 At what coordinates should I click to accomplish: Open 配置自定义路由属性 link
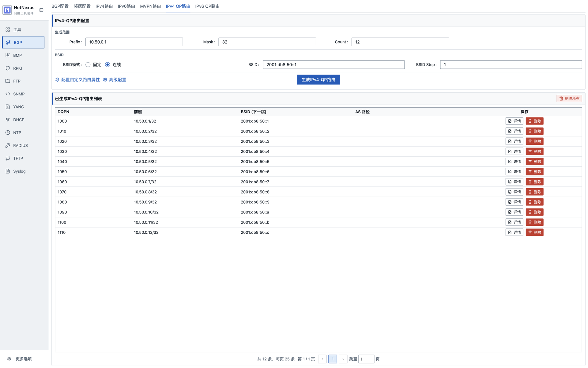[x=77, y=80]
